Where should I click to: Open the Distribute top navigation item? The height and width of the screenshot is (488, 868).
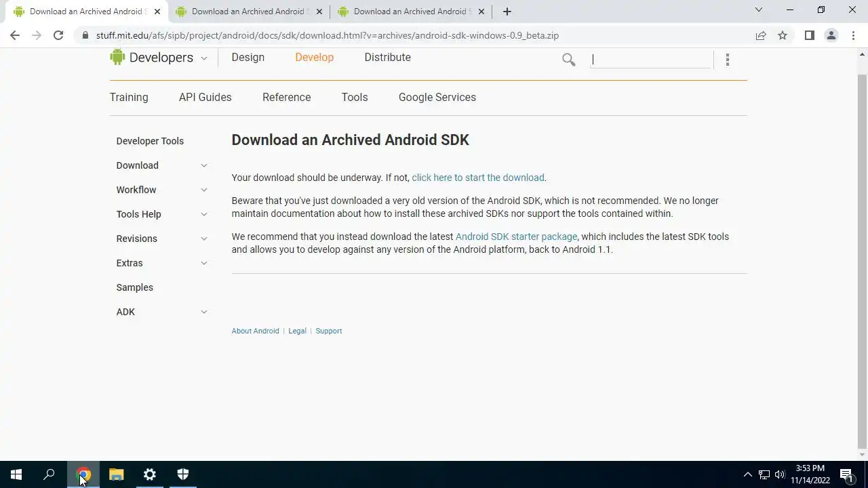tap(387, 57)
